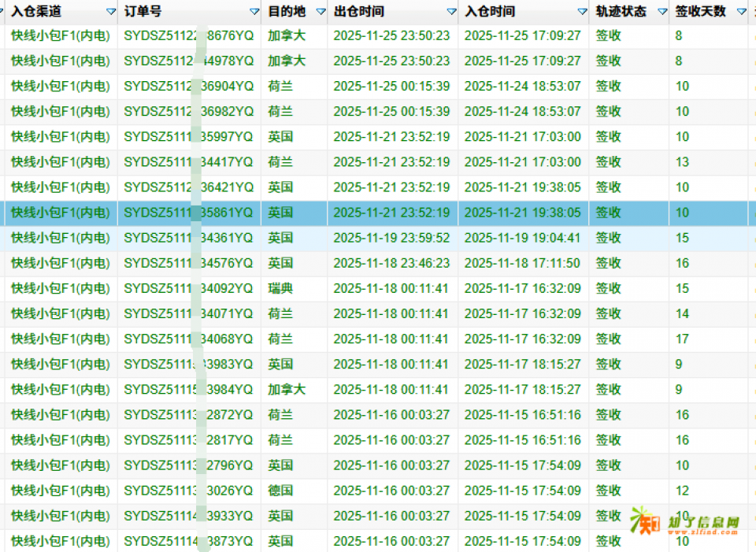Open the 出仓时间 column filter arrow
Screen dimensions: 756x552
(x=451, y=12)
